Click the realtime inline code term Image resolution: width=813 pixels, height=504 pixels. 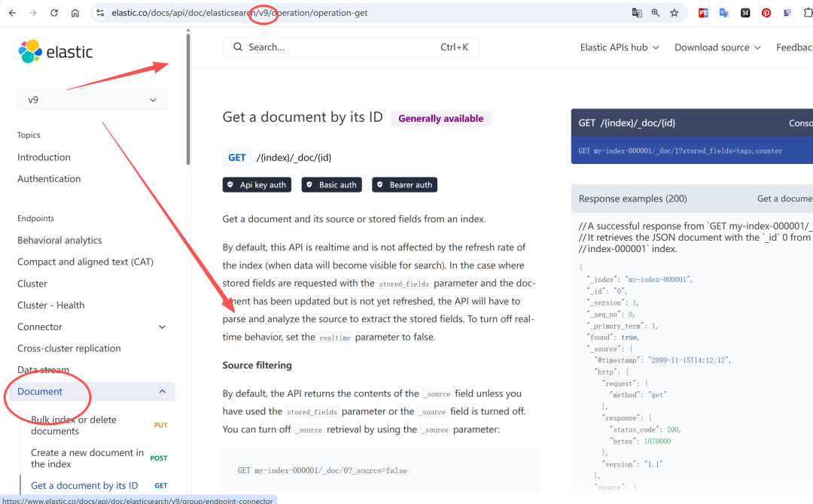point(335,338)
